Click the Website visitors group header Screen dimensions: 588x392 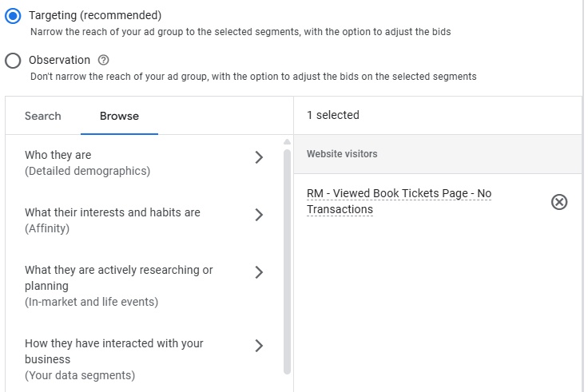438,154
